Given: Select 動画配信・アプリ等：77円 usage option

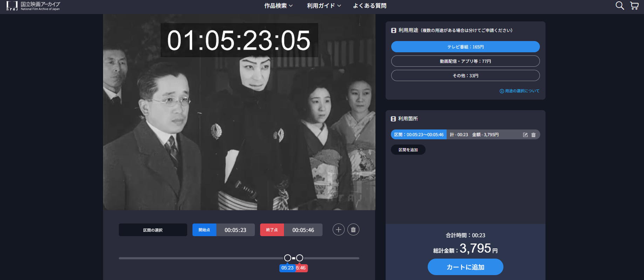Looking at the screenshot, I should [x=465, y=61].
